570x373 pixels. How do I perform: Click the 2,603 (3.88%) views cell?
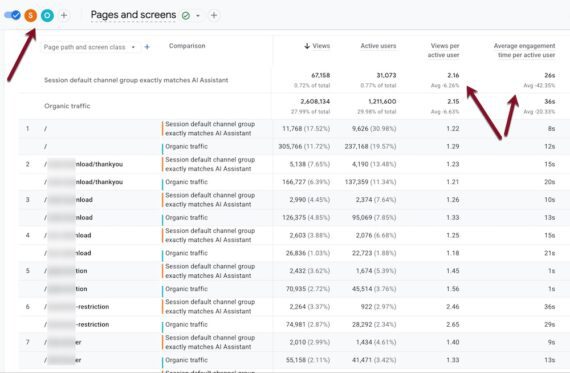[x=310, y=235]
